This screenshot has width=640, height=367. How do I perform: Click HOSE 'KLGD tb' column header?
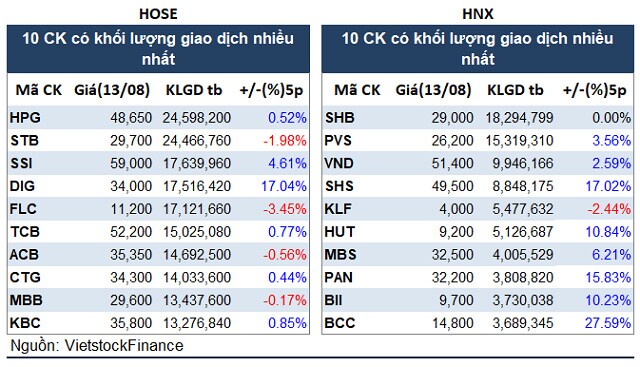(194, 90)
